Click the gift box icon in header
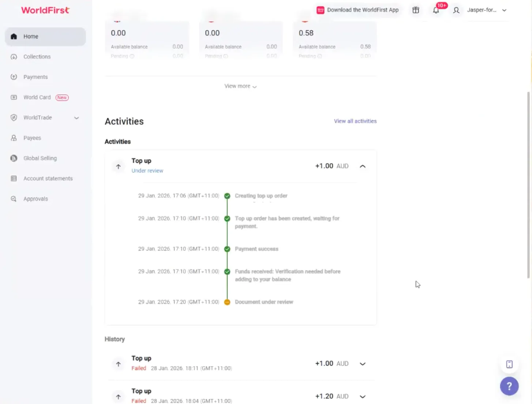This screenshot has width=532, height=404. (416, 10)
